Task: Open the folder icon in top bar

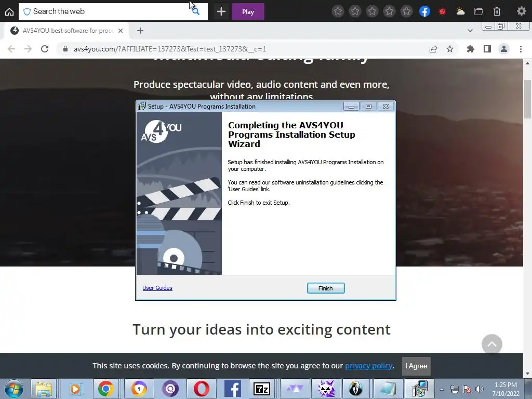Action: coord(478,11)
